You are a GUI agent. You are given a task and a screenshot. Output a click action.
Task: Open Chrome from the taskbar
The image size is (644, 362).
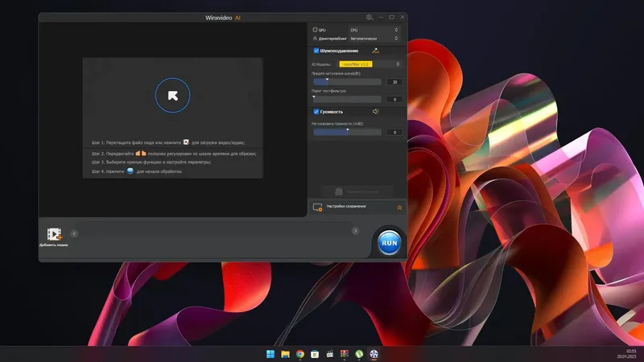[x=300, y=354]
